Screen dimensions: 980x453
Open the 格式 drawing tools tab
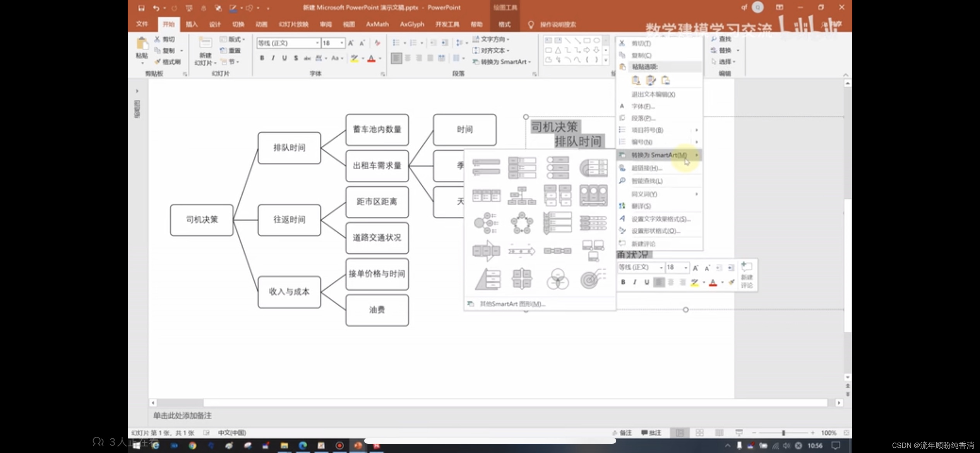coord(504,24)
